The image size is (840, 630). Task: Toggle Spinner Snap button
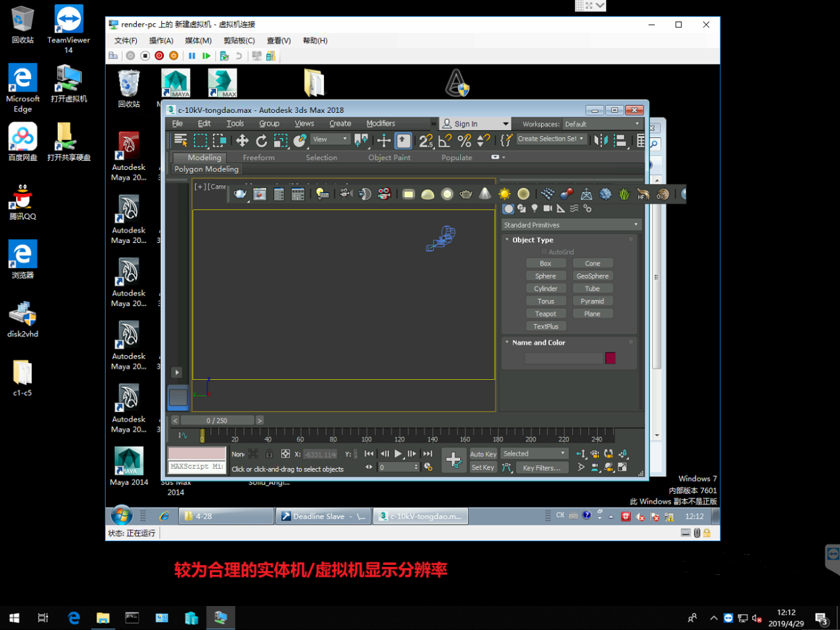(483, 140)
